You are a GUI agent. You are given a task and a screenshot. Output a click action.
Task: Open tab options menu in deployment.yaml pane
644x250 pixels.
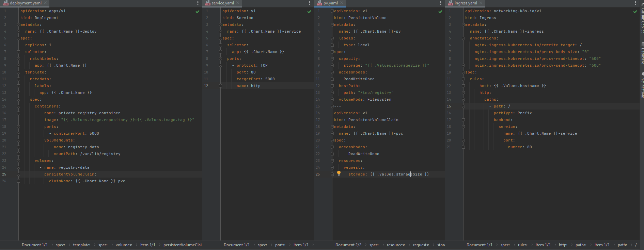(x=198, y=3)
